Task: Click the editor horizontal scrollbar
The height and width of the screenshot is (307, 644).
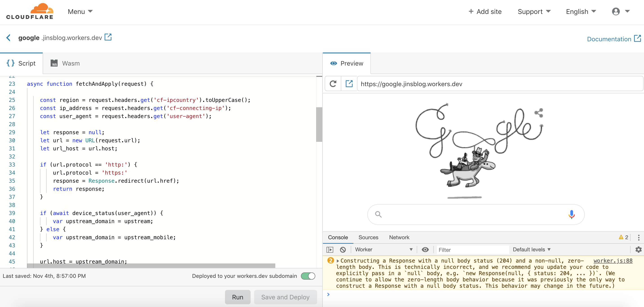Action: click(151, 265)
